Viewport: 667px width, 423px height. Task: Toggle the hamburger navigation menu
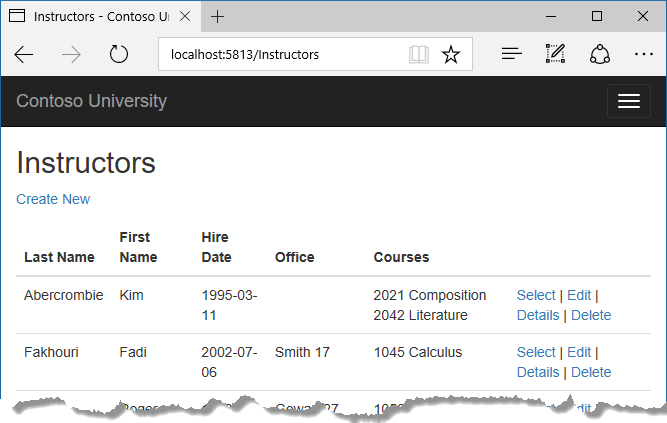point(628,101)
